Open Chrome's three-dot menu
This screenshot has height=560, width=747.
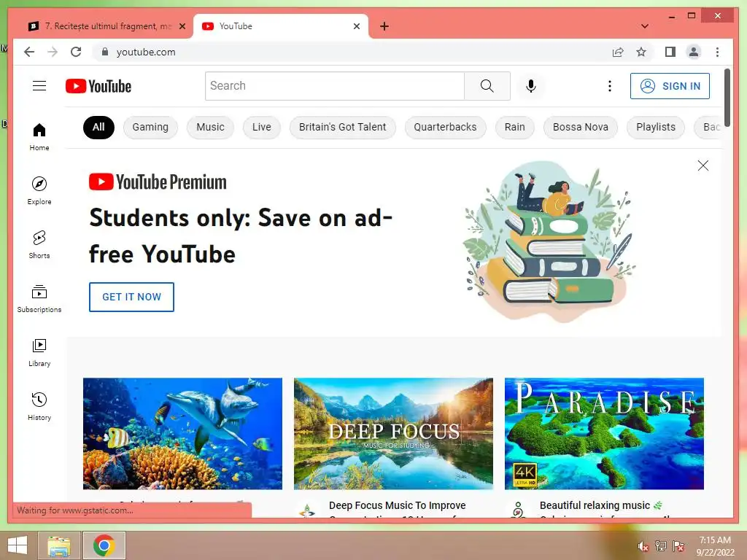point(718,52)
